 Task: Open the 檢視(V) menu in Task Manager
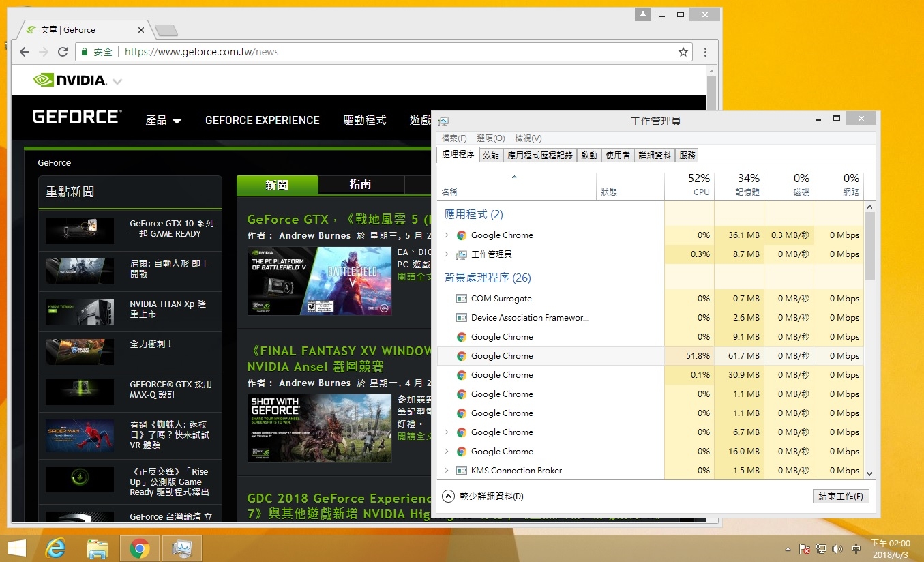point(528,138)
